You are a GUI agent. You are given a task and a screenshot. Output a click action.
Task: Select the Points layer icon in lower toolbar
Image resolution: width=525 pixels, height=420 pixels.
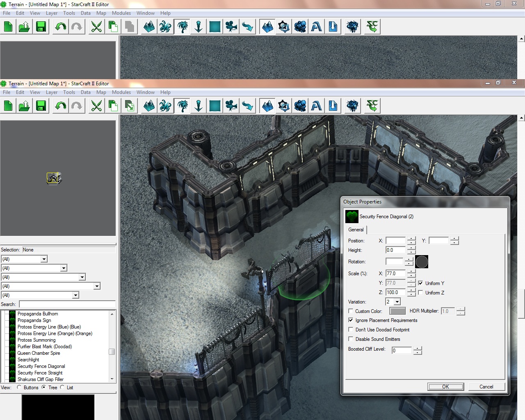(199, 106)
